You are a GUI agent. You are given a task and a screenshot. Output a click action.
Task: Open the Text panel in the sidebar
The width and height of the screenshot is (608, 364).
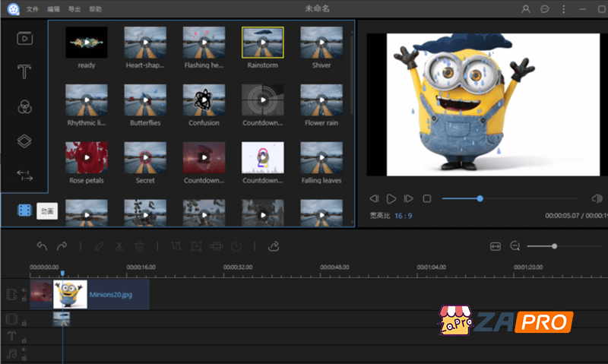pyautogui.click(x=24, y=72)
